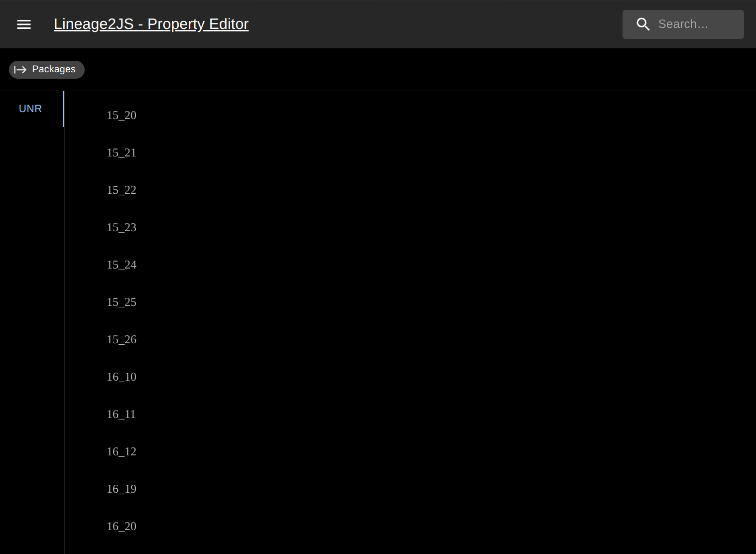The image size is (756, 554).
Task: Select the 16_19 package
Action: pyautogui.click(x=122, y=489)
